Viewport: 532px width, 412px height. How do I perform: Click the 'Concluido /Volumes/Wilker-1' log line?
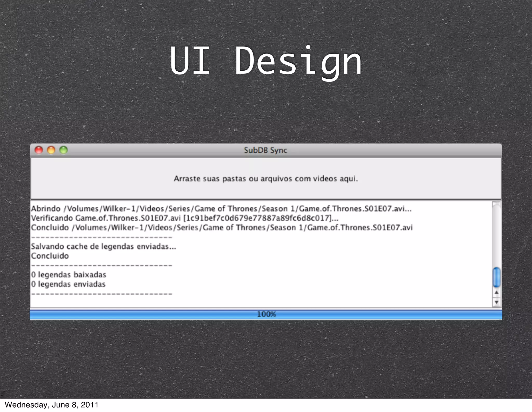222,228
